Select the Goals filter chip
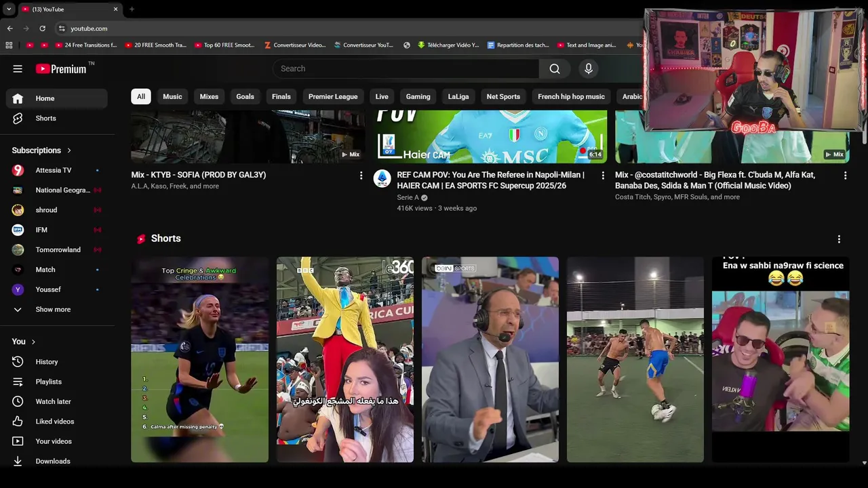This screenshot has height=488, width=868. (245, 96)
